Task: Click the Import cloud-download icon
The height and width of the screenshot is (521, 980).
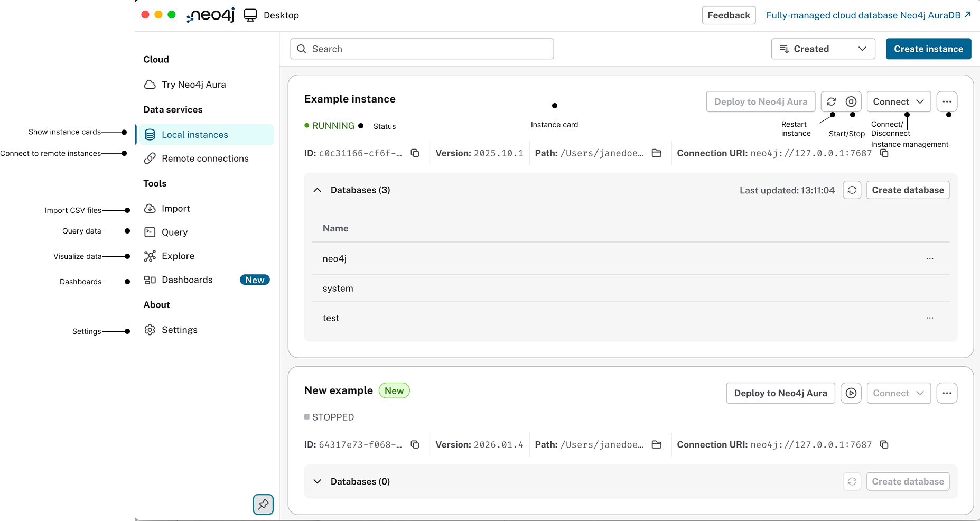Action: point(150,209)
